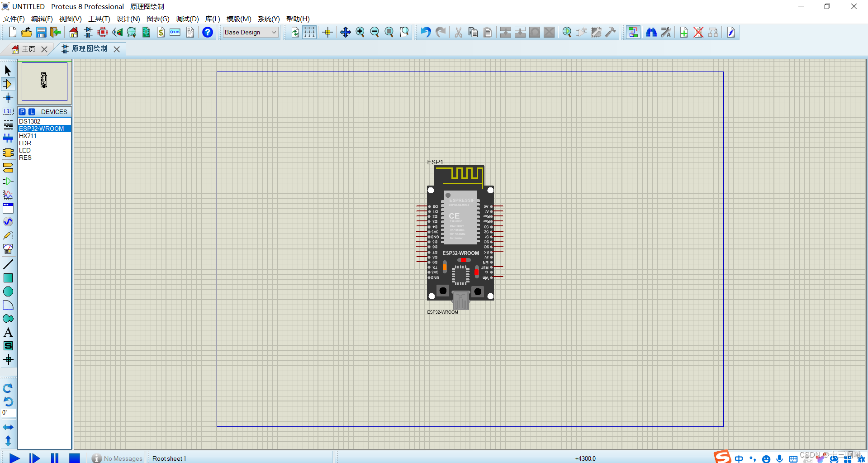This screenshot has width=868, height=463.
Task: Open the 文件(F) menu
Action: [14, 19]
